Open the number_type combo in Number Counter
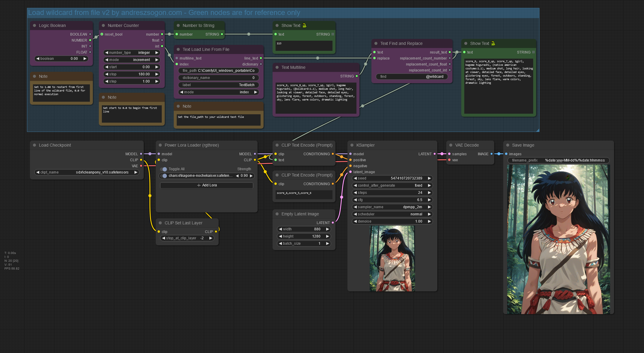The height and width of the screenshot is (353, 644). pos(132,53)
